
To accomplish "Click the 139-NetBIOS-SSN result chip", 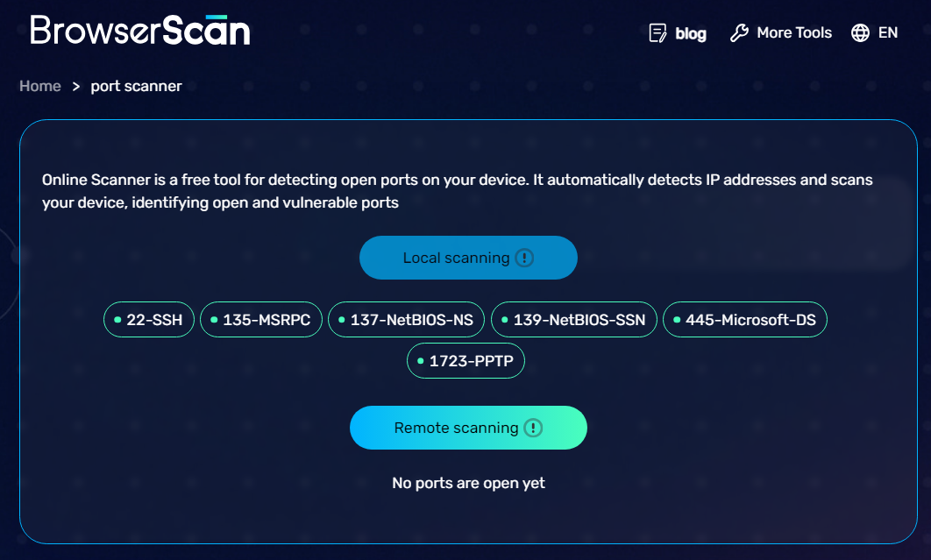I will click(x=574, y=319).
